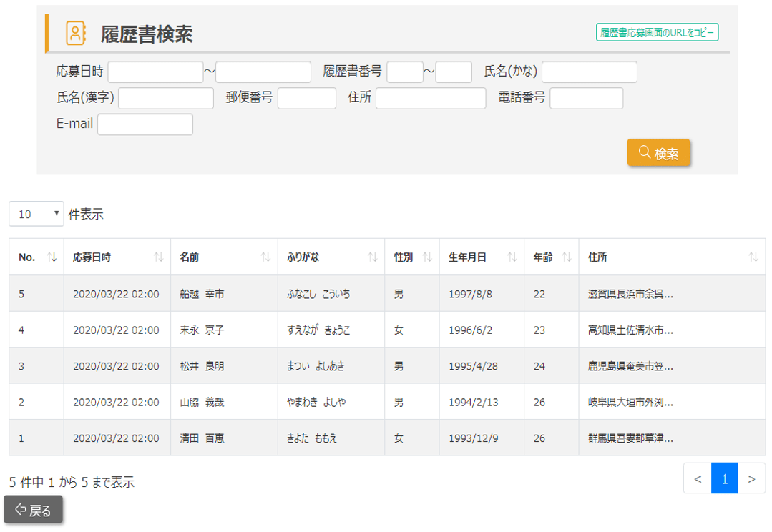Go to pagination page 1
The width and height of the screenshot is (772, 532).
(x=724, y=478)
